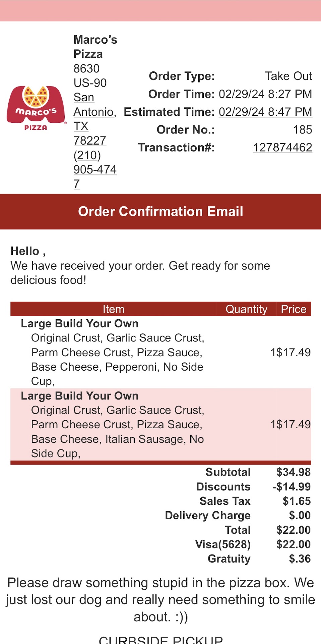Screen dimensions: 321x644
Task: Click the Price column header
Action: (x=294, y=309)
